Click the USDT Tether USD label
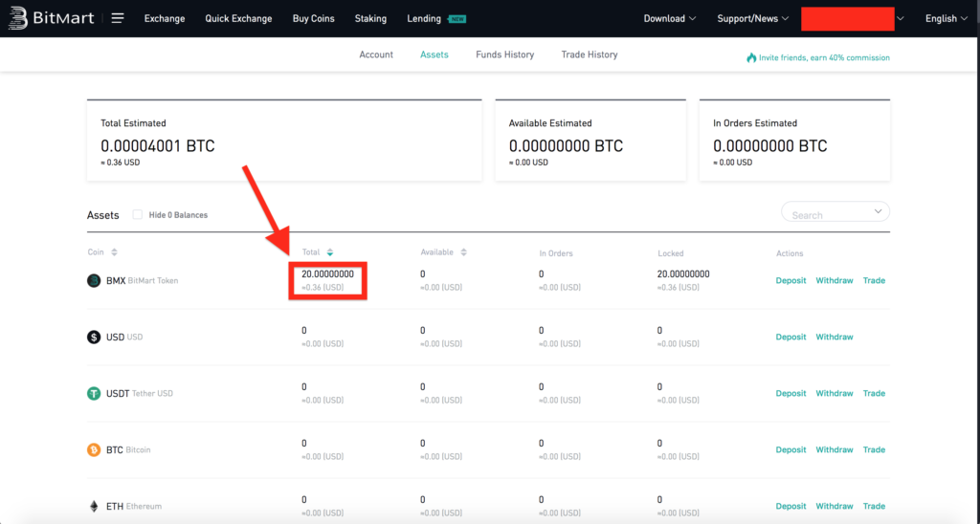This screenshot has width=980, height=524. click(x=140, y=393)
